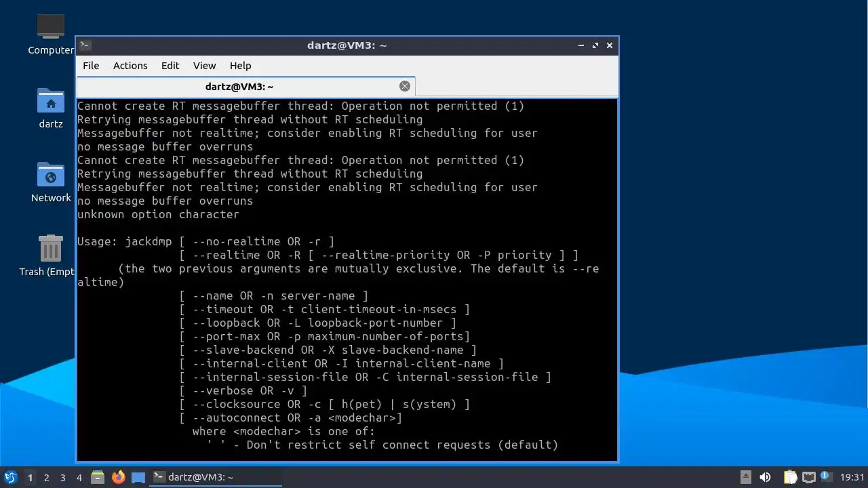Click the show desktop panel icon
The width and height of the screenshot is (868, 488).
click(x=138, y=478)
